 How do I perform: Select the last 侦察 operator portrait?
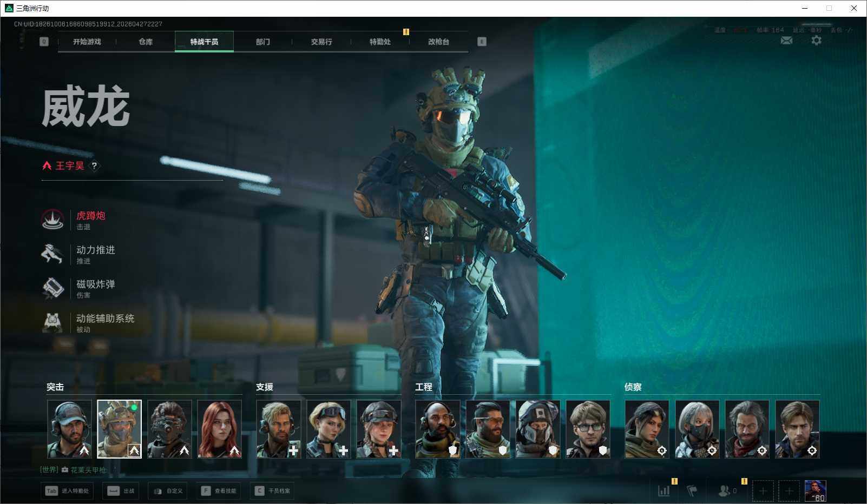(797, 429)
